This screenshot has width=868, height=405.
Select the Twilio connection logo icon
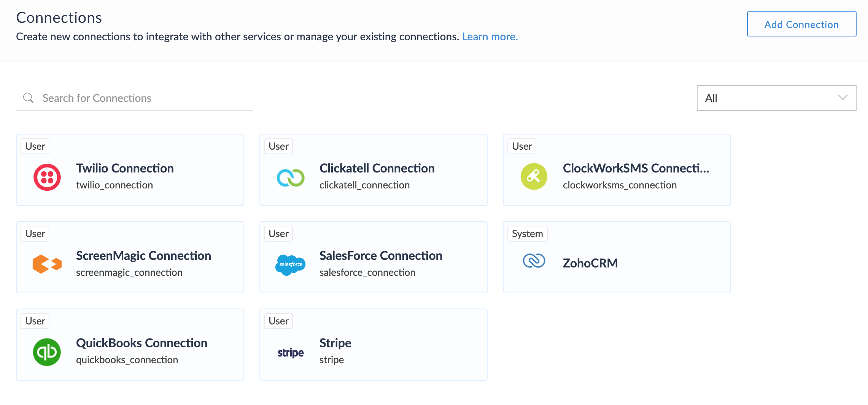coord(47,177)
